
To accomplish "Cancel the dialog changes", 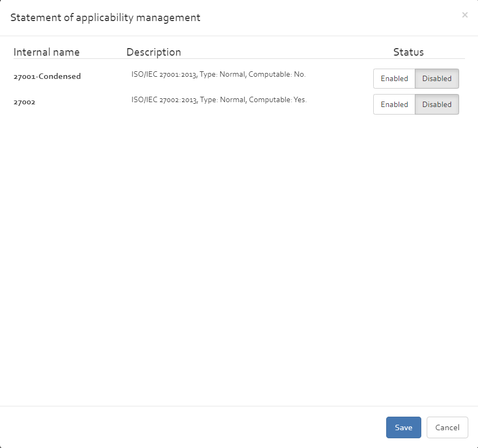I will pyautogui.click(x=447, y=427).
